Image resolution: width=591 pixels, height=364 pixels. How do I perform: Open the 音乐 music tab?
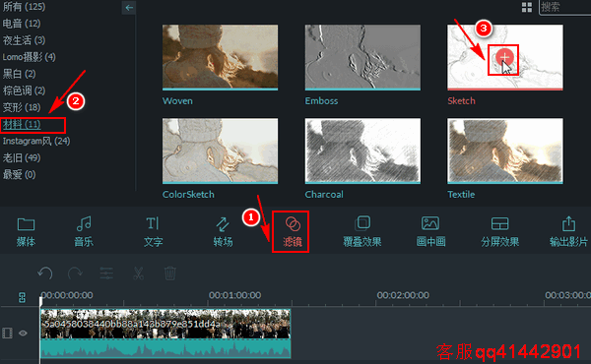(x=84, y=231)
